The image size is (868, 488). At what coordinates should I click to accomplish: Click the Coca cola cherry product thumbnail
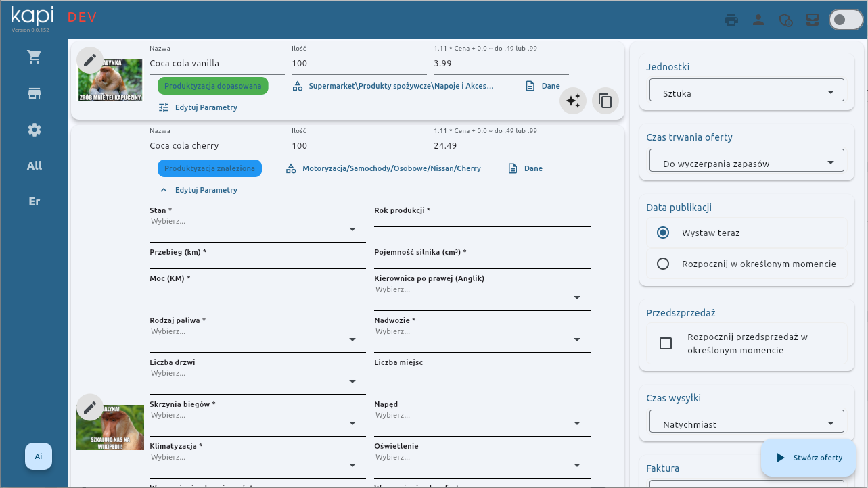tap(110, 427)
